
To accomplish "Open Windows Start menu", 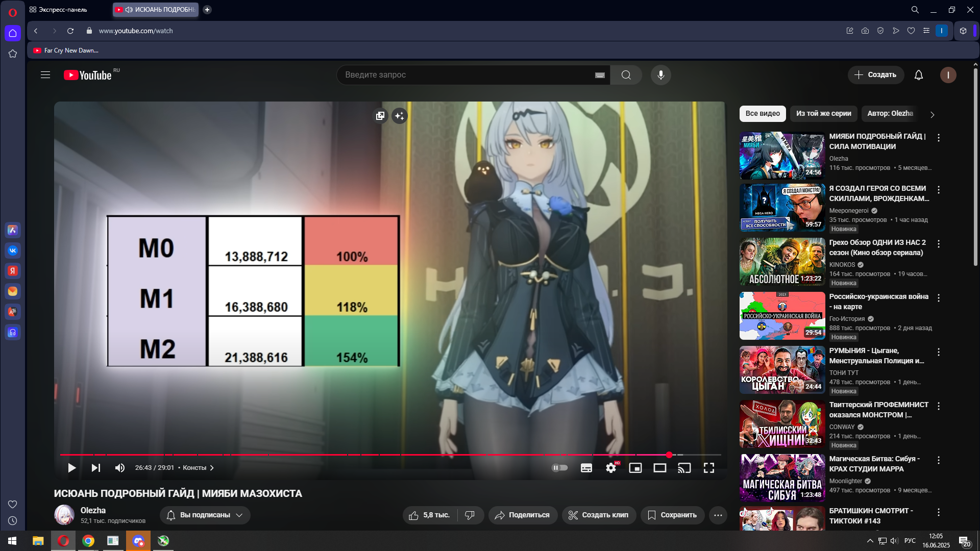I will point(12,541).
